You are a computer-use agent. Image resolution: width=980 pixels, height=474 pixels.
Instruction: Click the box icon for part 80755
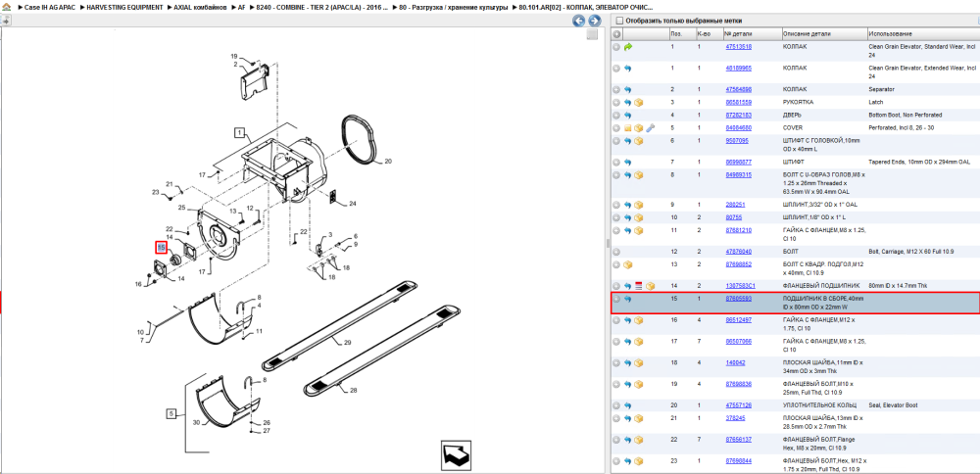tap(639, 217)
